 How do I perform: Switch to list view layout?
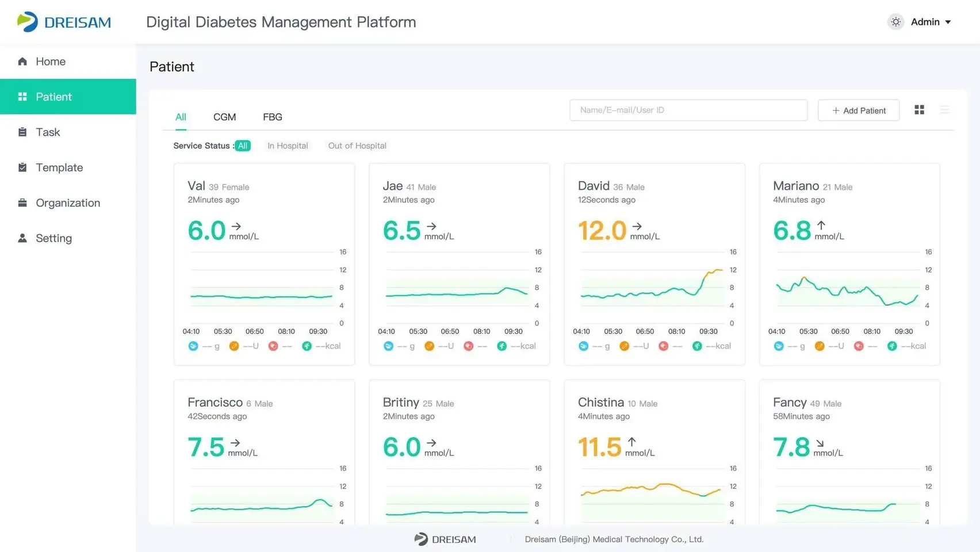click(944, 110)
